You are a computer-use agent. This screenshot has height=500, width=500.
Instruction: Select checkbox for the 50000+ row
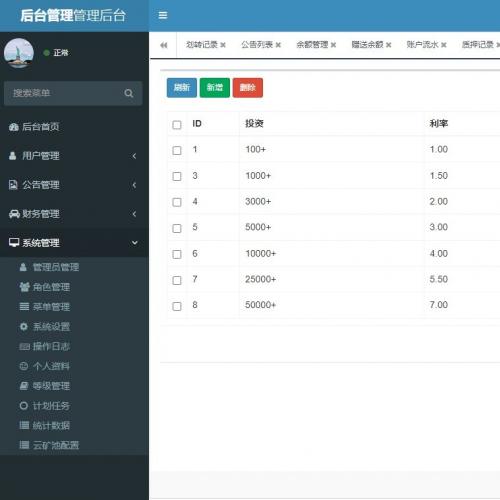[x=177, y=306]
